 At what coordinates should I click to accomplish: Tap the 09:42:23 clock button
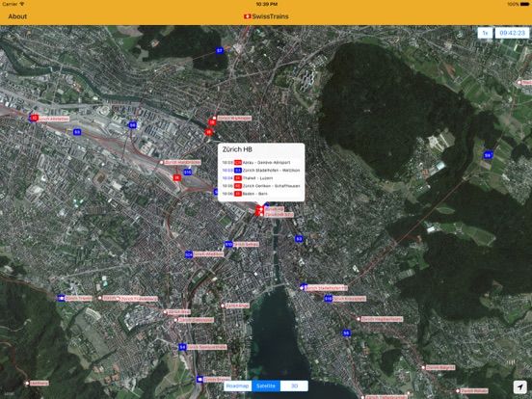512,33
